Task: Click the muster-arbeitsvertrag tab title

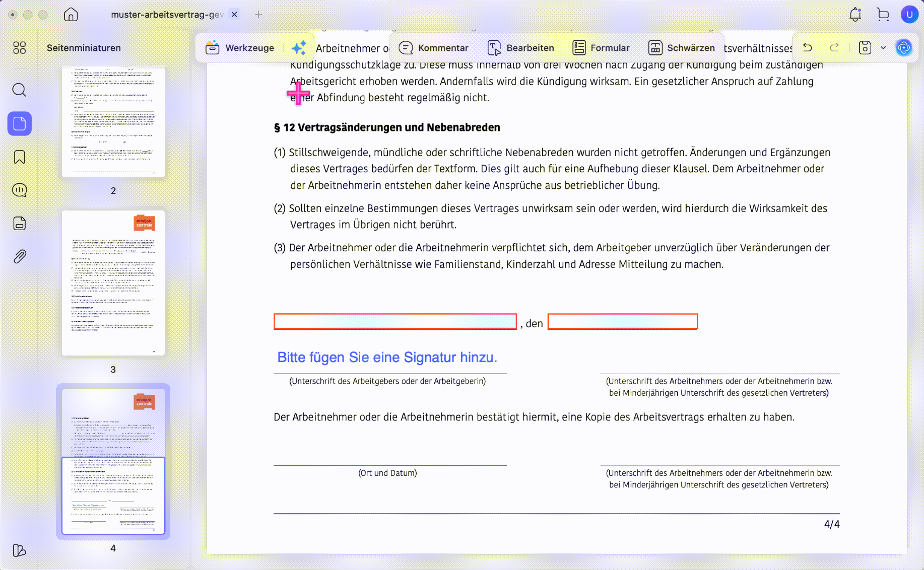Action: tap(167, 15)
